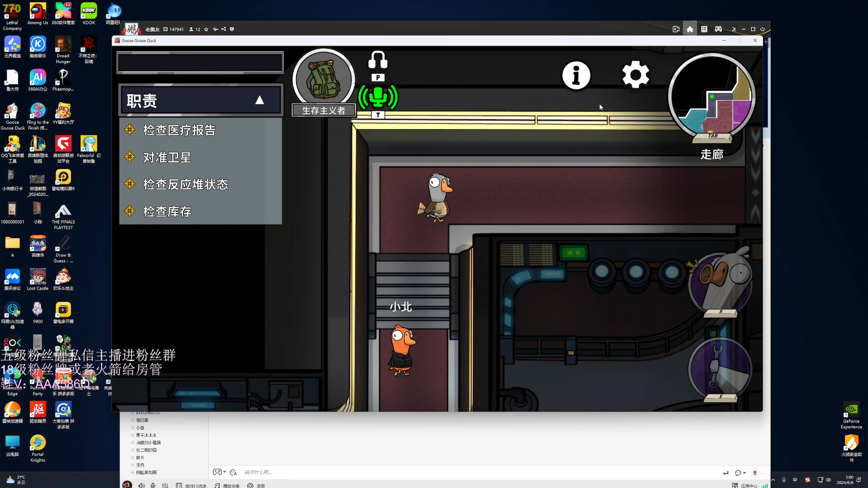
Task: Click the YY channel ID 147941
Action: pyautogui.click(x=174, y=29)
